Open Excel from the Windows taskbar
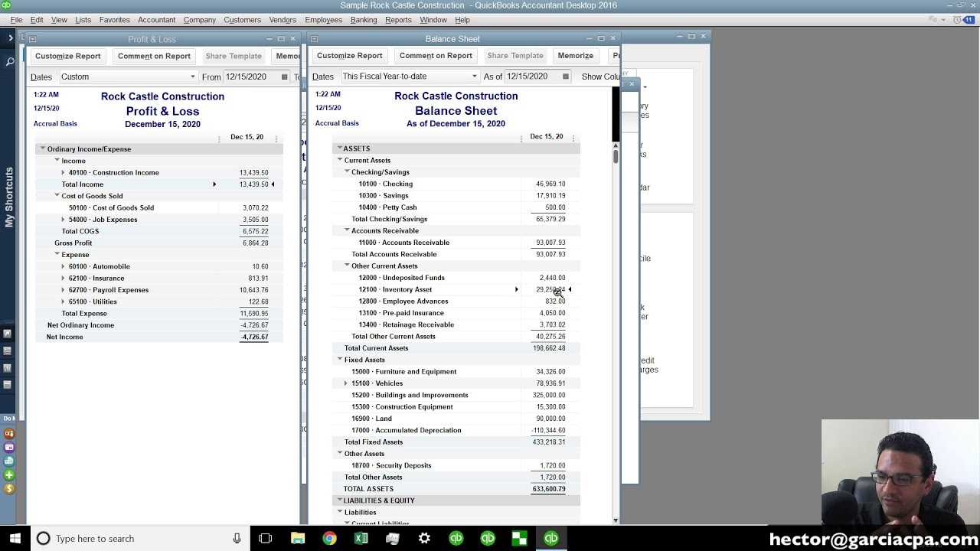Viewport: 980px width, 551px height. 361,539
